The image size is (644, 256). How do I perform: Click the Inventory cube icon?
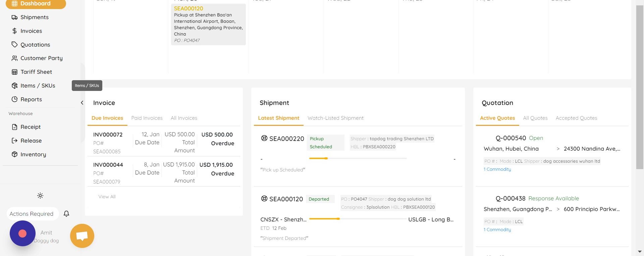point(14,154)
